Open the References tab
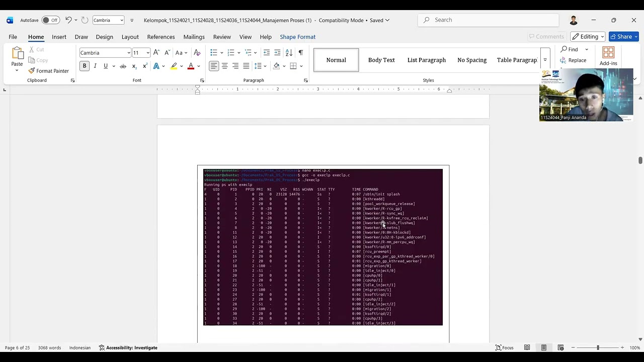The image size is (644, 362). tap(161, 37)
